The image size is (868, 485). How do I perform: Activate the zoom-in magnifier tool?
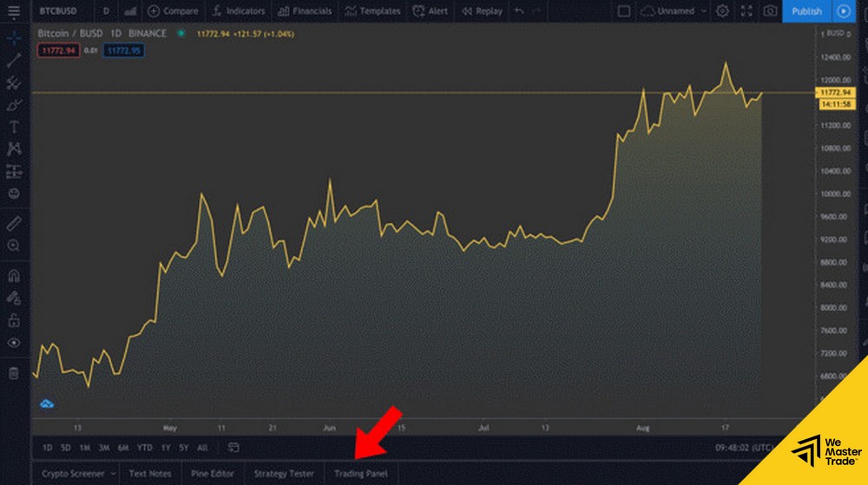(x=14, y=246)
